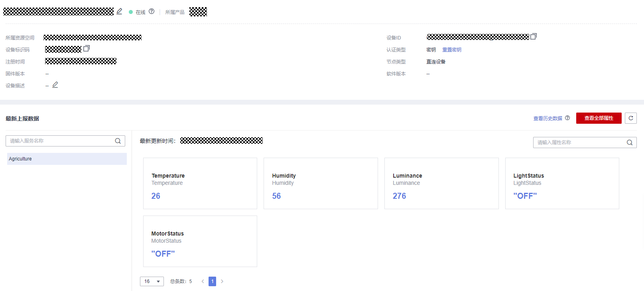Copy the device identifier code (设备标识码)

coord(87,48)
